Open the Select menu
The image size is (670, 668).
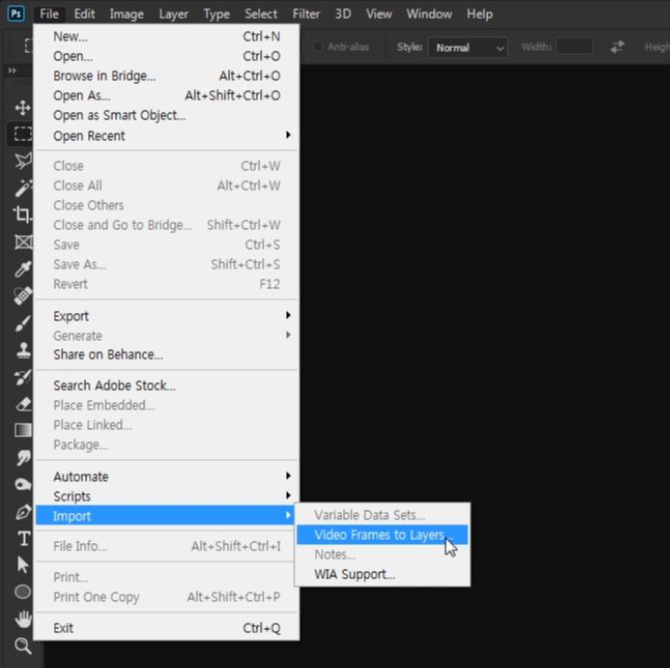point(261,14)
